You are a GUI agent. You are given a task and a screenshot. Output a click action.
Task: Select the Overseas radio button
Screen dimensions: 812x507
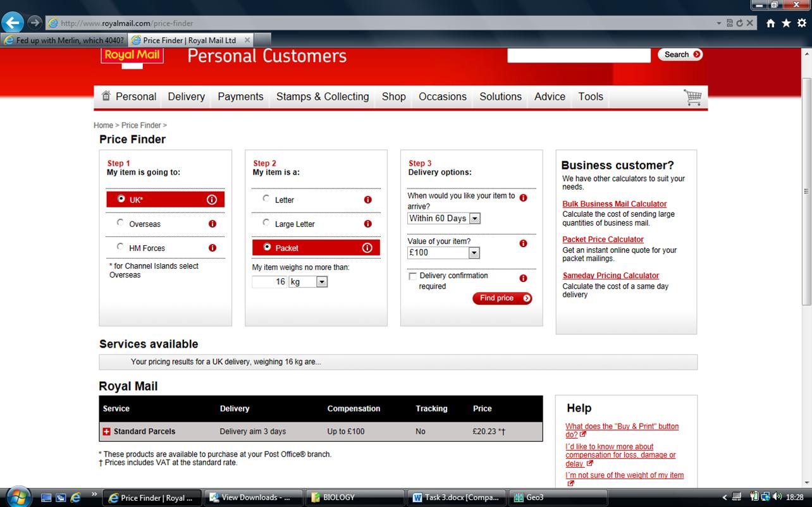[120, 223]
